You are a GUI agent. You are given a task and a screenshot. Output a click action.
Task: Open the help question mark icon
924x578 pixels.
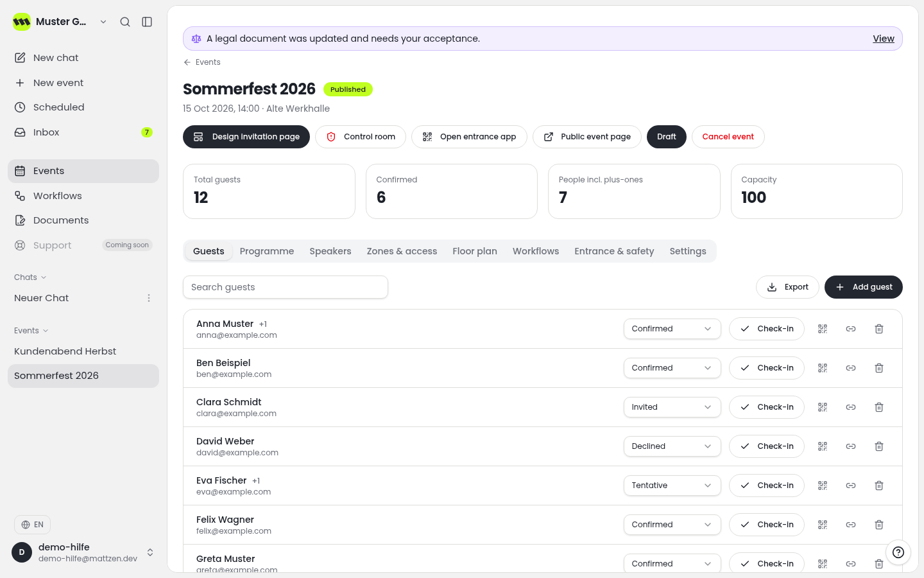[898, 552]
